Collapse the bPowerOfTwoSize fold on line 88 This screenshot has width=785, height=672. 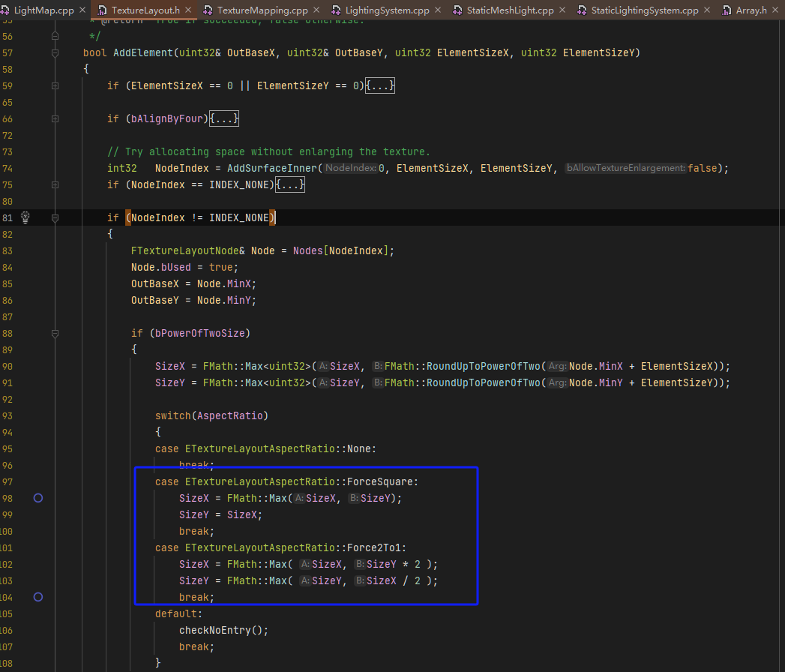point(55,334)
